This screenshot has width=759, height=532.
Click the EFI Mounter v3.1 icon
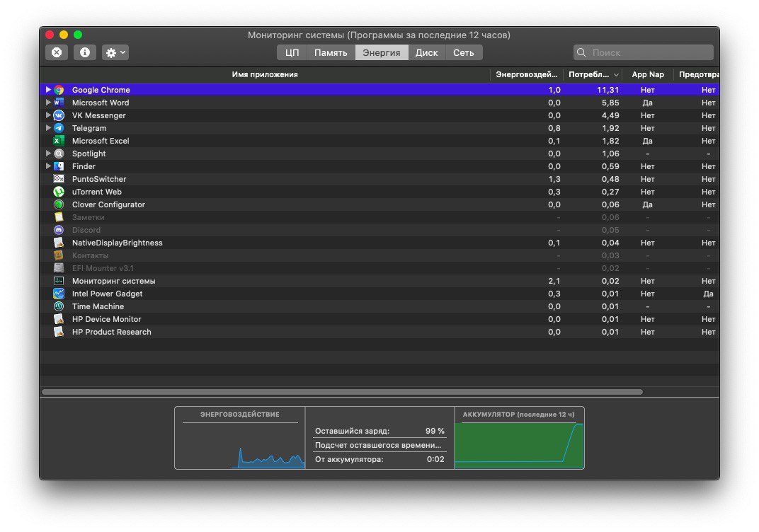tap(59, 268)
